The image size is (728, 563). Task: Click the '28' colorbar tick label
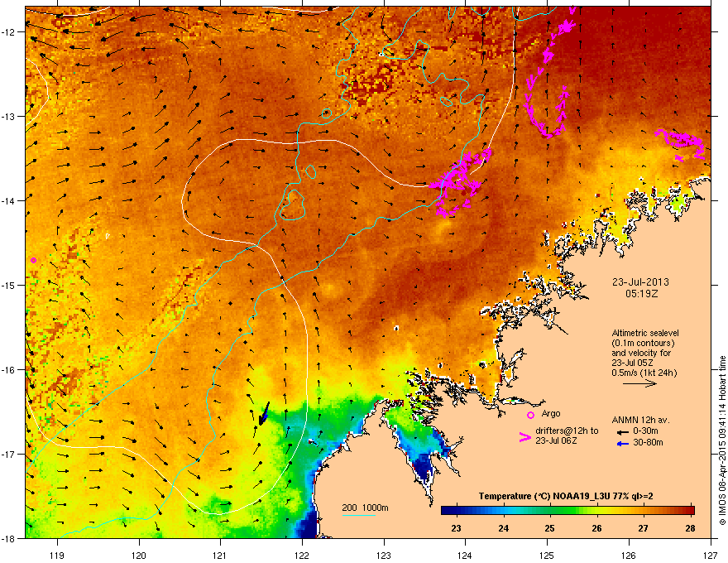pos(690,528)
